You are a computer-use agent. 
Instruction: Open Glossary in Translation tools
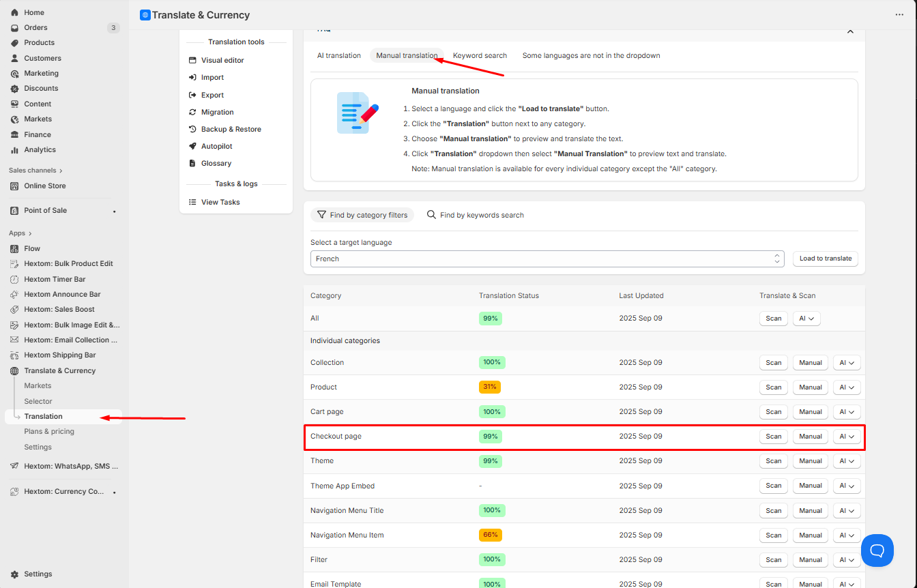(x=216, y=164)
